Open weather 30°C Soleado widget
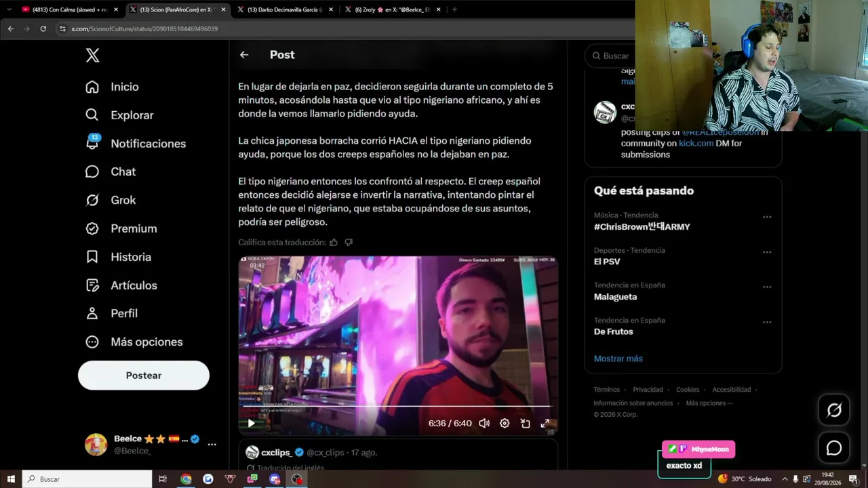This screenshot has height=488, width=868. 745,479
